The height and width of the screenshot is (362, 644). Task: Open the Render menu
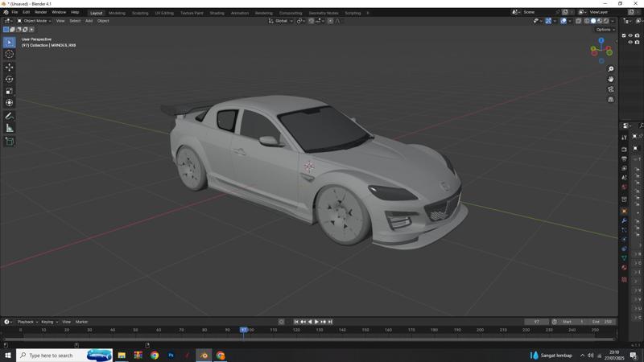click(40, 12)
